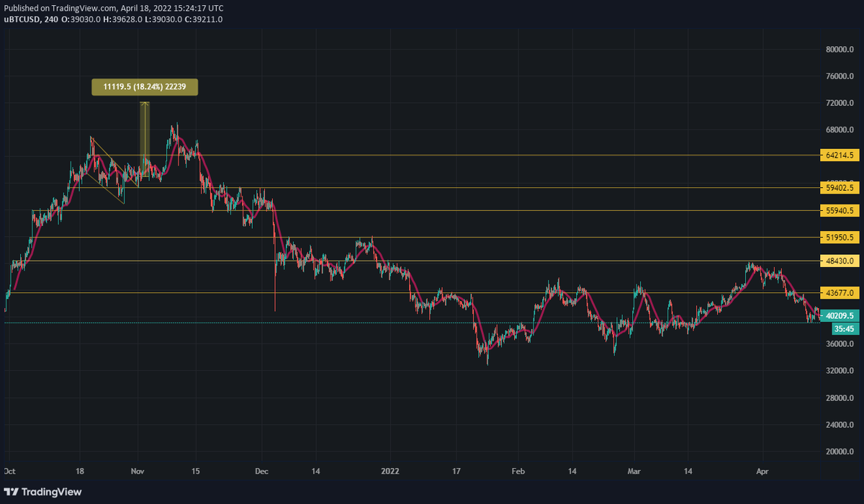Click the 43677.0 price level label

pyautogui.click(x=840, y=293)
